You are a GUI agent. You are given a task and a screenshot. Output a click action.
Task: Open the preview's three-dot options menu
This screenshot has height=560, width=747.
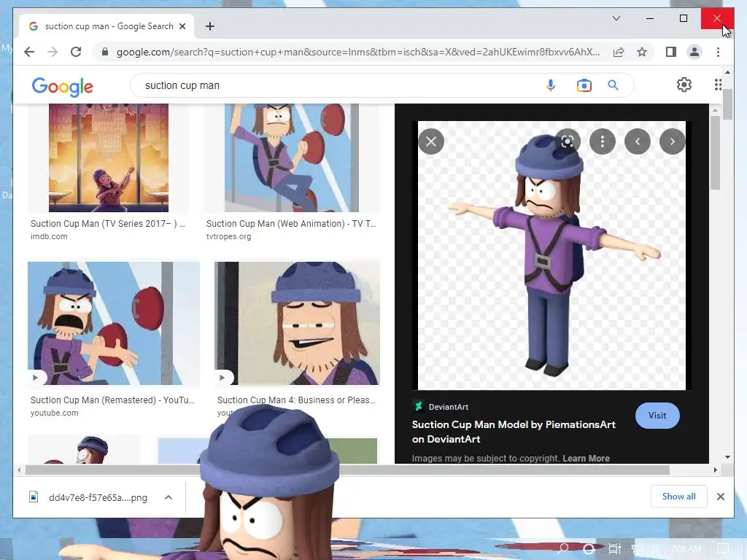pos(602,141)
